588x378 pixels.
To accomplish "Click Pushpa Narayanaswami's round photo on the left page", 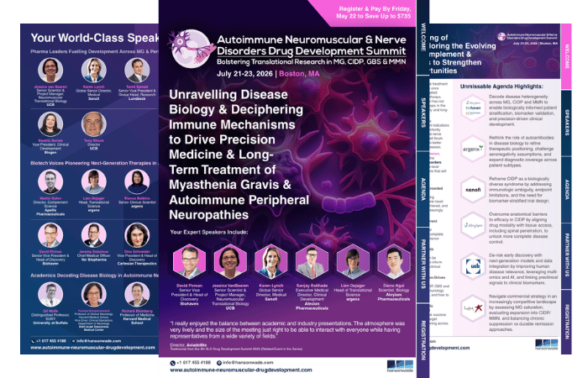I will click(x=94, y=294).
